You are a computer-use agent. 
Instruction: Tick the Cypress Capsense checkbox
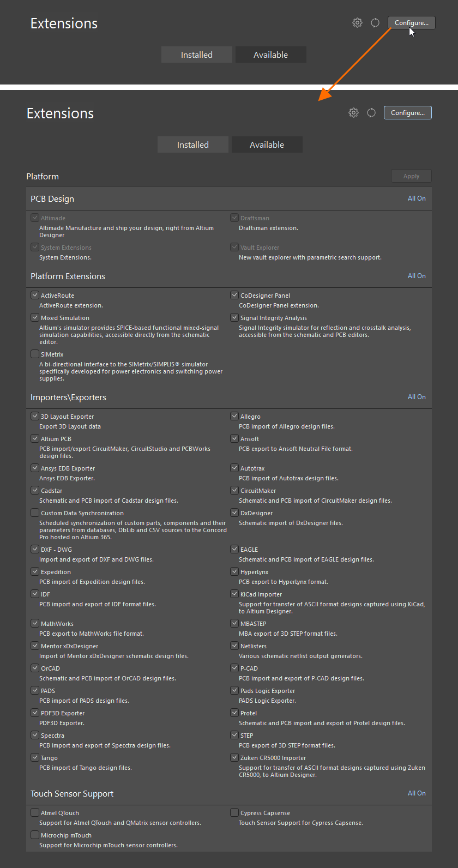pos(234,813)
